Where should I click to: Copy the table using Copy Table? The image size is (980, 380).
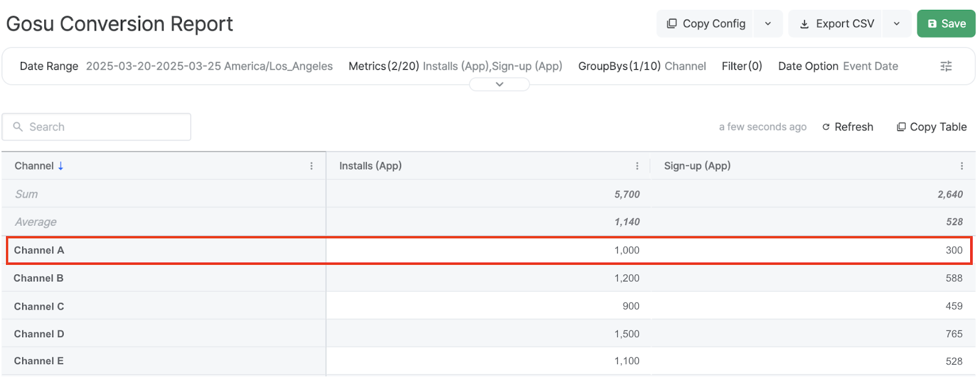point(932,127)
